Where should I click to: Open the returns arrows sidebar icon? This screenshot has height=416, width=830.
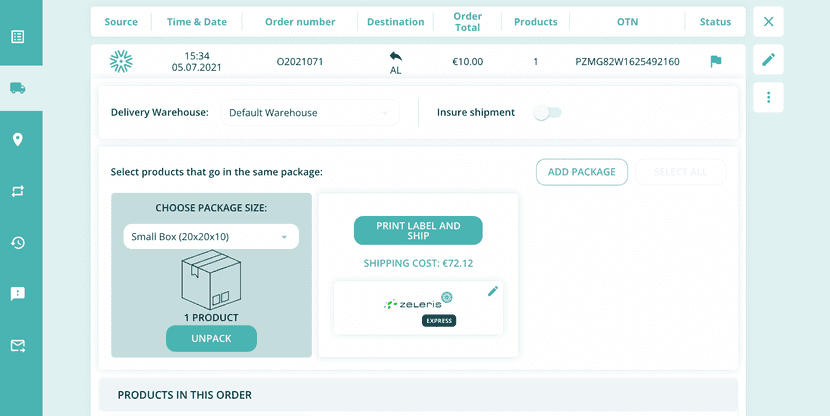(x=18, y=191)
